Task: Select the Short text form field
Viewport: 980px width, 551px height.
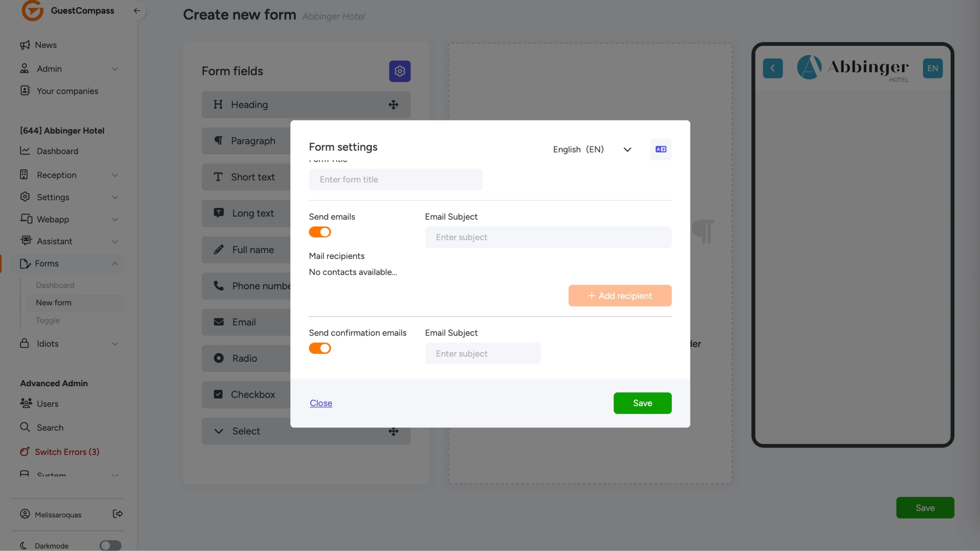Action: (x=246, y=177)
